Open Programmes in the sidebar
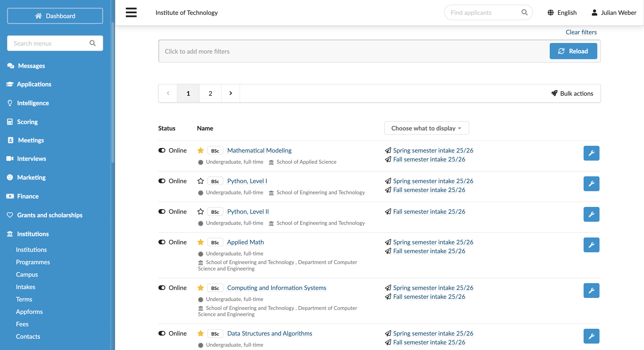 click(x=33, y=262)
